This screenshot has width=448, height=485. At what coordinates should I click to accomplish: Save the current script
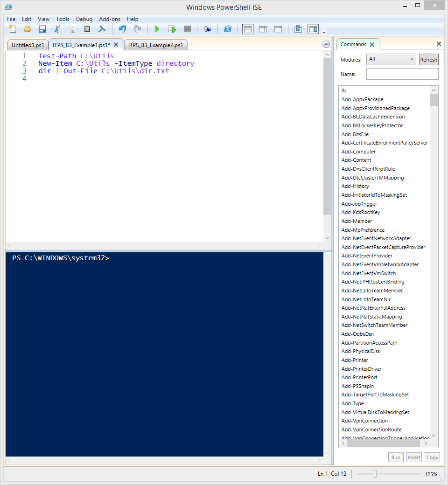pos(42,29)
